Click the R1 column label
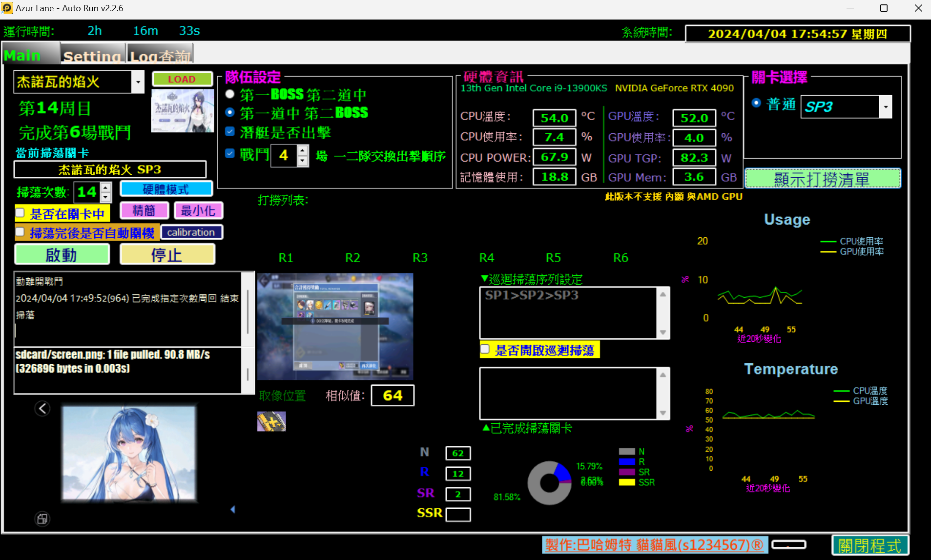This screenshot has height=560, width=931. (286, 257)
